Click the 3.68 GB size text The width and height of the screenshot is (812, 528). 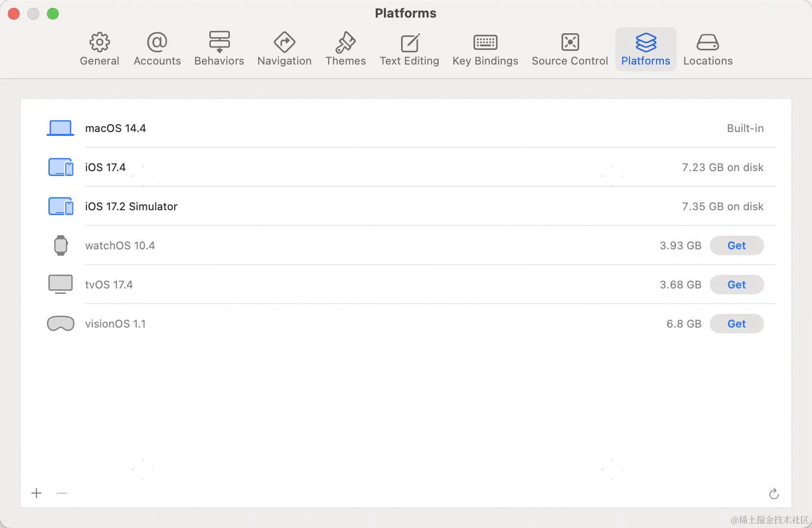coord(680,285)
